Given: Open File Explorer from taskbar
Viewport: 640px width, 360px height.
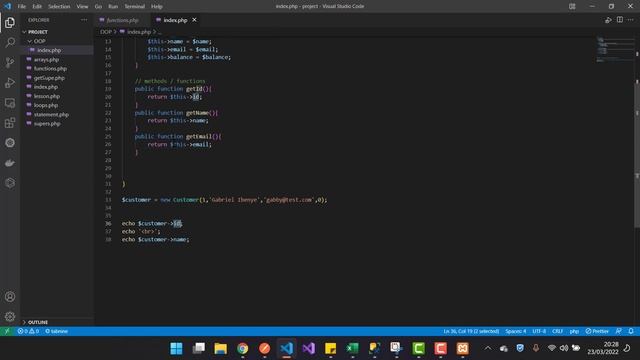Looking at the screenshot, I should coord(220,349).
